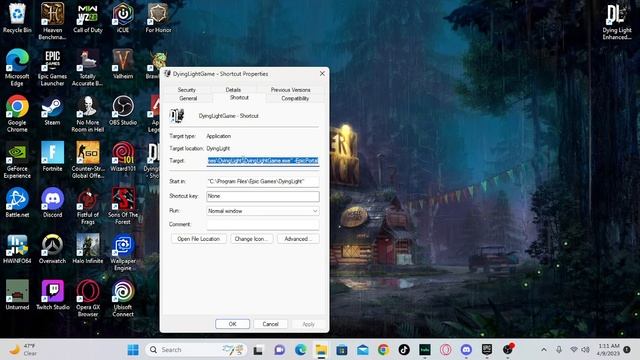Select Totally Accurate Battle desktop icon
640x360 pixels.
pyautogui.click(x=88, y=67)
